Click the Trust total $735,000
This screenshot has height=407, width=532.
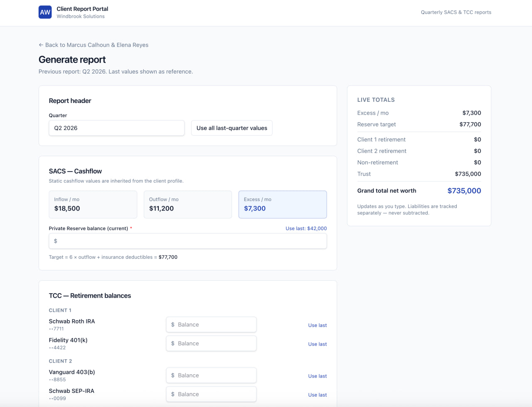coord(468,174)
